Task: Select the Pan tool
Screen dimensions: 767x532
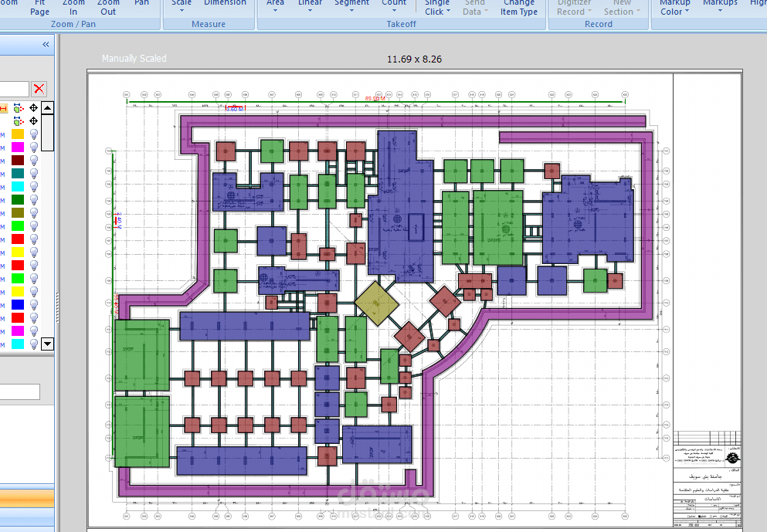Action: [142, 4]
